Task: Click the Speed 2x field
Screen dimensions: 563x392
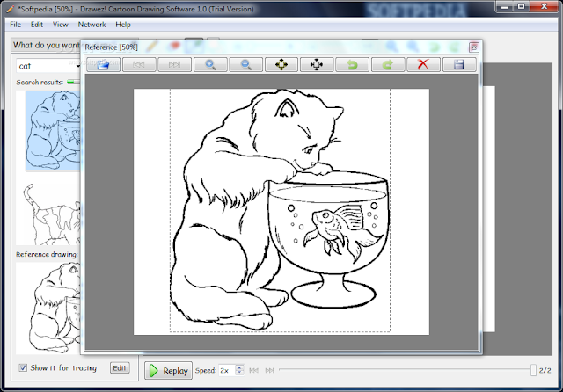Action: (227, 370)
